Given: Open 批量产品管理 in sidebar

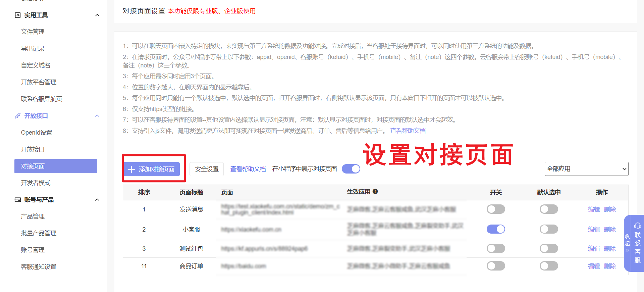Looking at the screenshot, I should tap(39, 233).
